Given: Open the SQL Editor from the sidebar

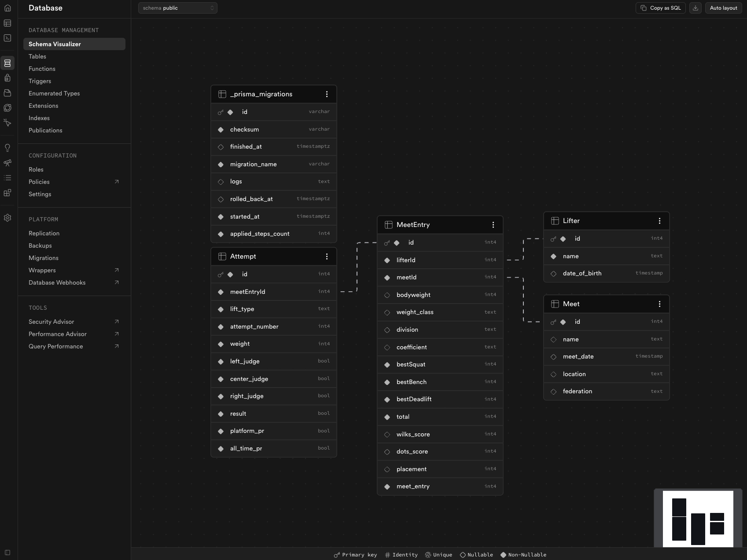Looking at the screenshot, I should coord(7,38).
